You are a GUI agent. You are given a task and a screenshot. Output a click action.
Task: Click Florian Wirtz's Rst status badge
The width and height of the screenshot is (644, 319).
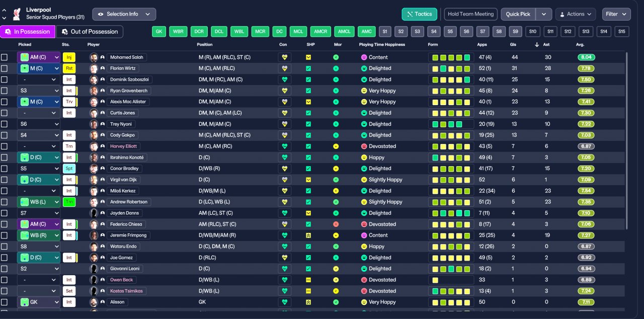click(x=69, y=68)
